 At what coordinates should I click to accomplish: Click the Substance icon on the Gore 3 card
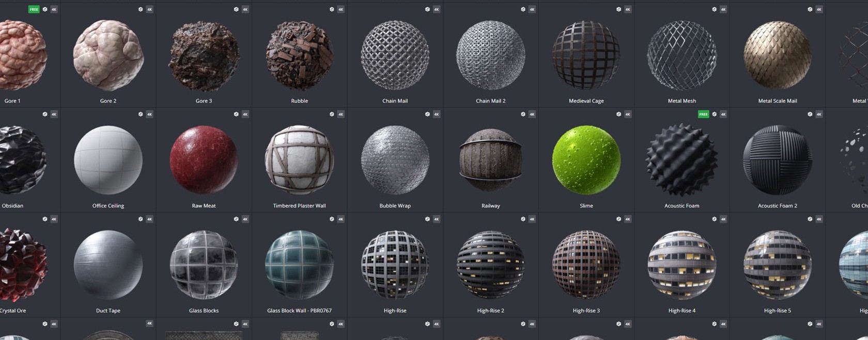[236, 9]
